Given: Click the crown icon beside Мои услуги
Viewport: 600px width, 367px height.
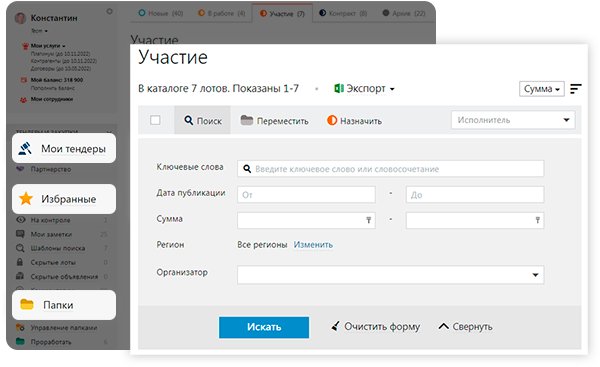Looking at the screenshot, I should coord(25,46).
